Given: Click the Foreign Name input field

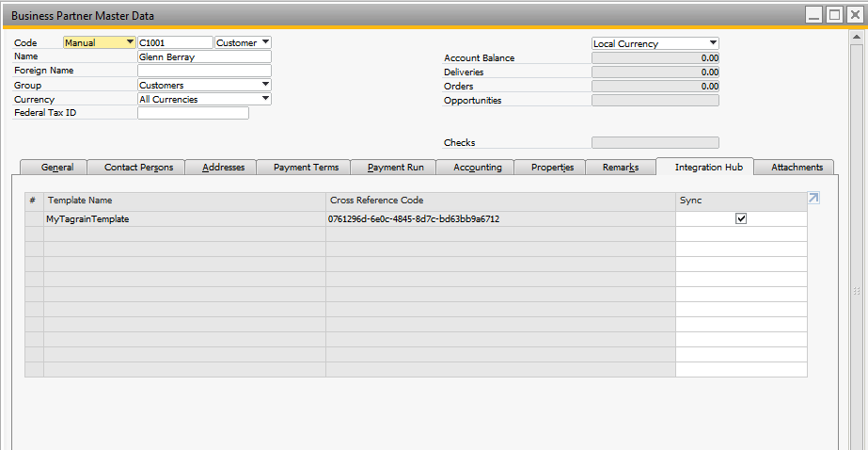Looking at the screenshot, I should [203, 71].
